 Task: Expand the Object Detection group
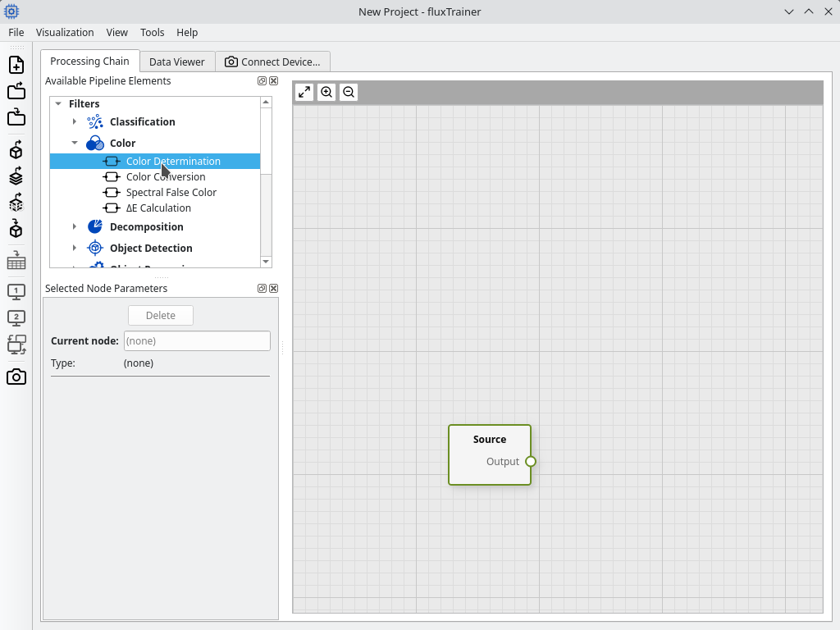(75, 248)
